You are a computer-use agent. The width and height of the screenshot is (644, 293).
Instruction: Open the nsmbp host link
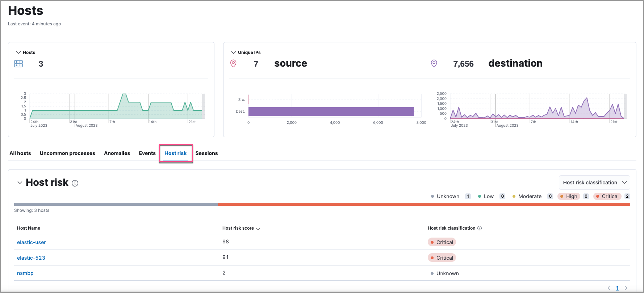point(25,273)
